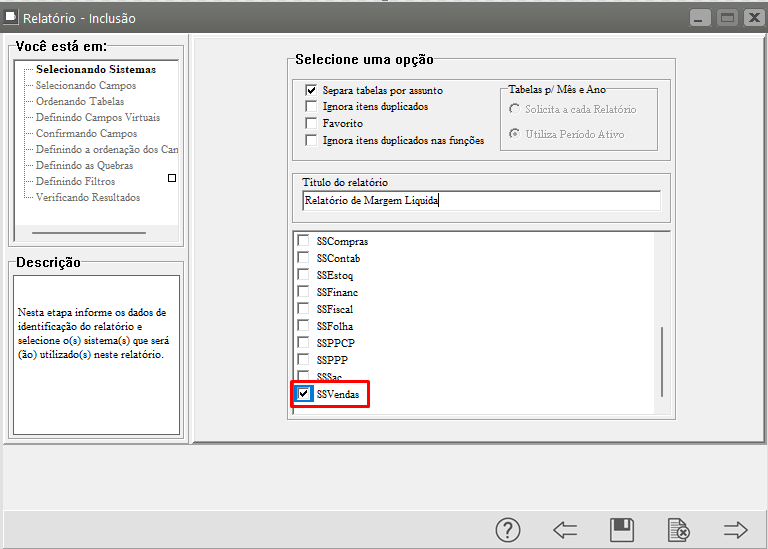Select Solicita a cada Relatório radio
Image resolution: width=768 pixels, height=549 pixels.
click(515, 109)
